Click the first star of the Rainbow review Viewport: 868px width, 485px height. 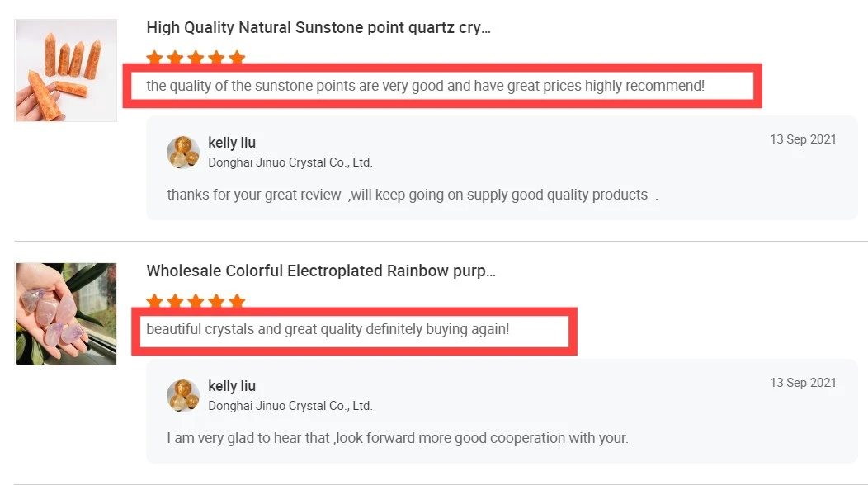154,301
